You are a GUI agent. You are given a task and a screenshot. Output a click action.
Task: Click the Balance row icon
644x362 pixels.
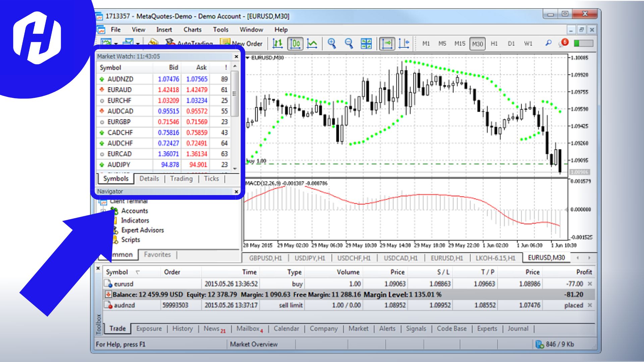(x=108, y=294)
